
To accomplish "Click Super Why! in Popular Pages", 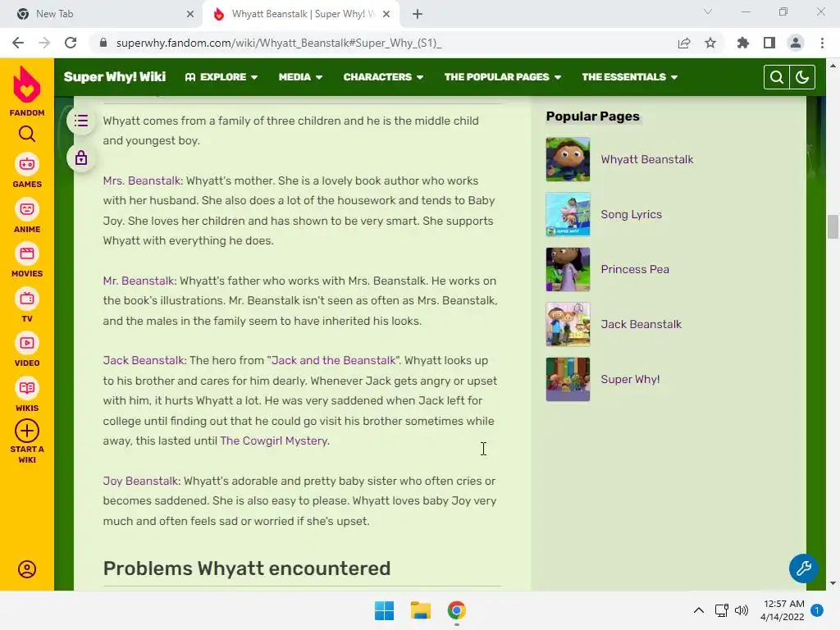I will point(630,379).
